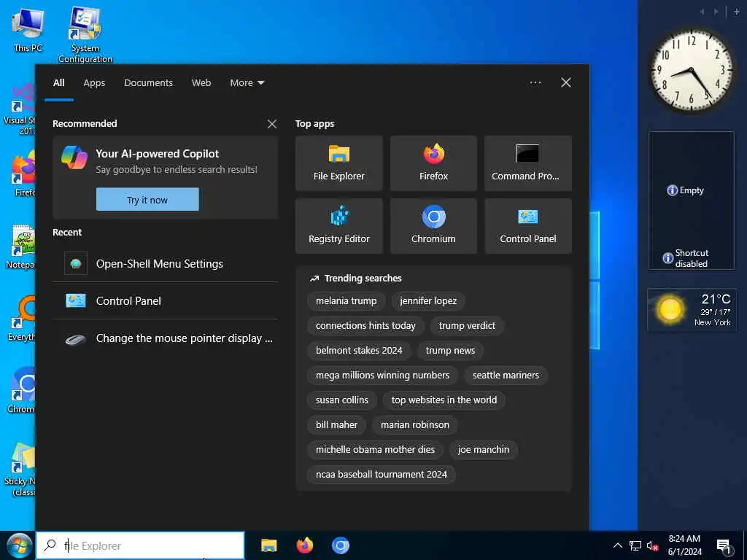
Task: Dismiss the Recommended section
Action: tap(272, 124)
